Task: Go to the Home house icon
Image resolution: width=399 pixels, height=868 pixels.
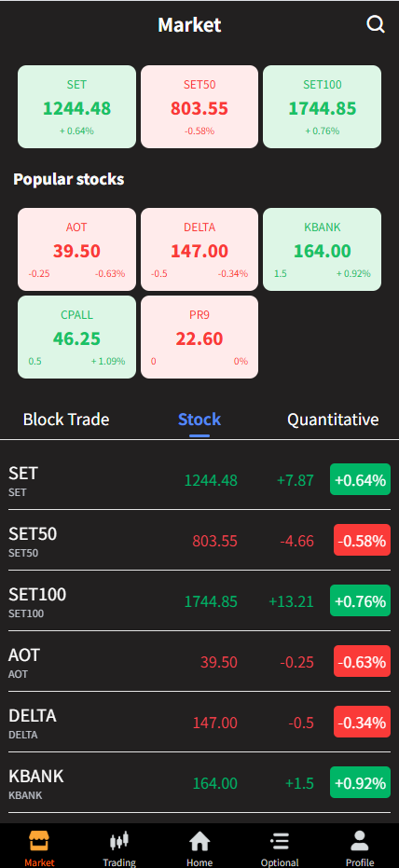Action: click(x=199, y=841)
